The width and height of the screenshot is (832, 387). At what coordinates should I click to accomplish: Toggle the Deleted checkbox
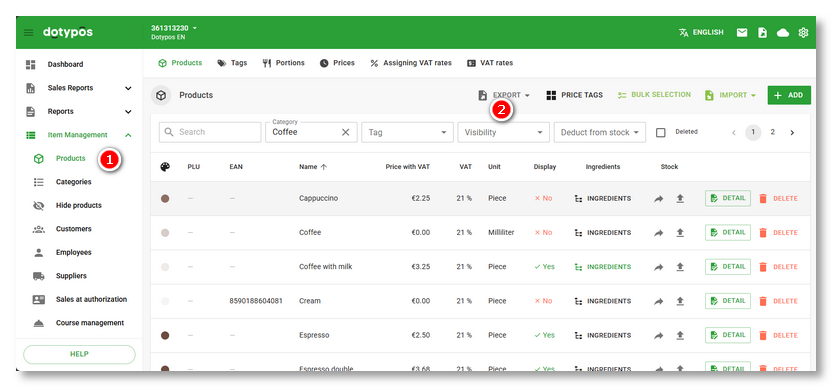pyautogui.click(x=661, y=133)
